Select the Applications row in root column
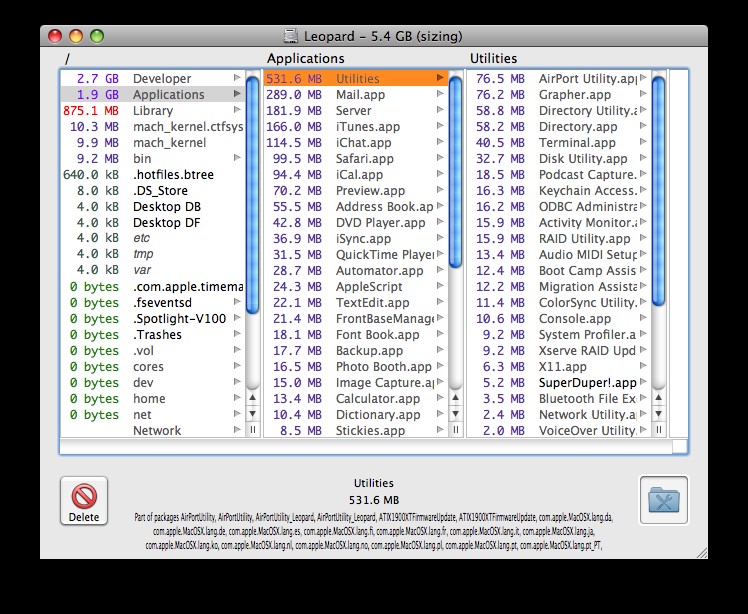The image size is (748, 614). (153, 94)
